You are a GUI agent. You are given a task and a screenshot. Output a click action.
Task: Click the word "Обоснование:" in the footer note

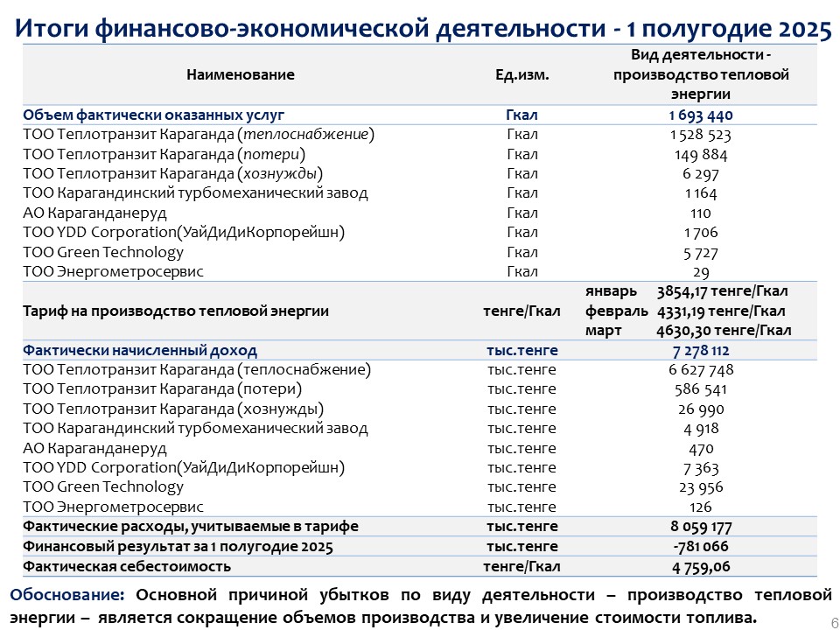tap(67, 595)
